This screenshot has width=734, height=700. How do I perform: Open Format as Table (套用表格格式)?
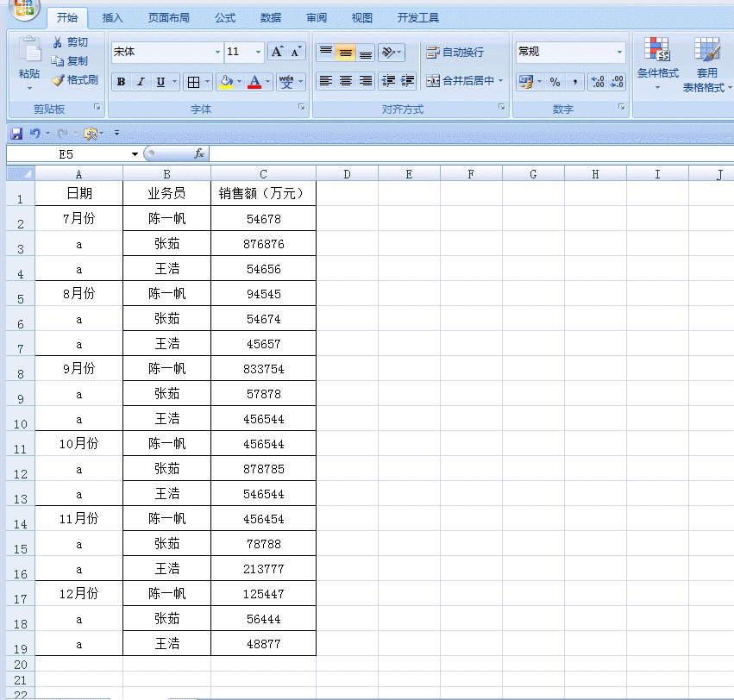click(x=707, y=65)
